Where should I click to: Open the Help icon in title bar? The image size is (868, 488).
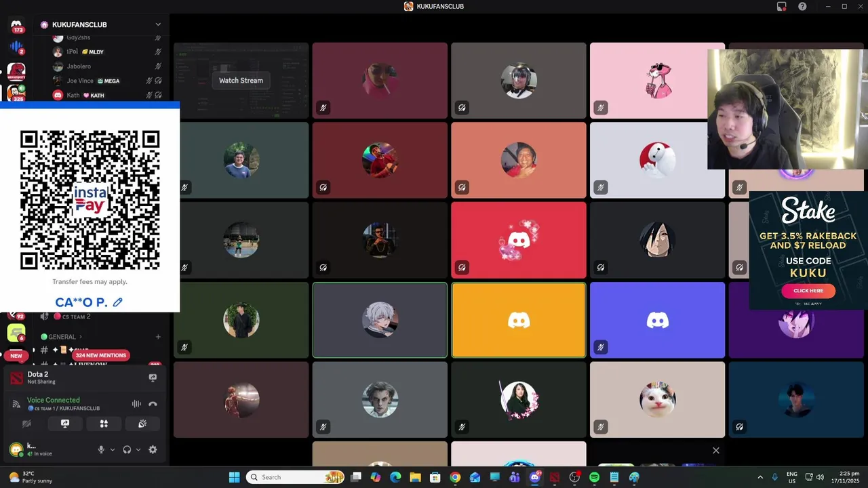point(802,6)
